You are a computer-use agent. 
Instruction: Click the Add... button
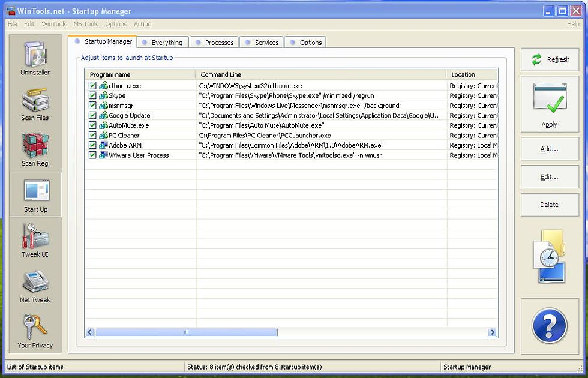tap(550, 149)
